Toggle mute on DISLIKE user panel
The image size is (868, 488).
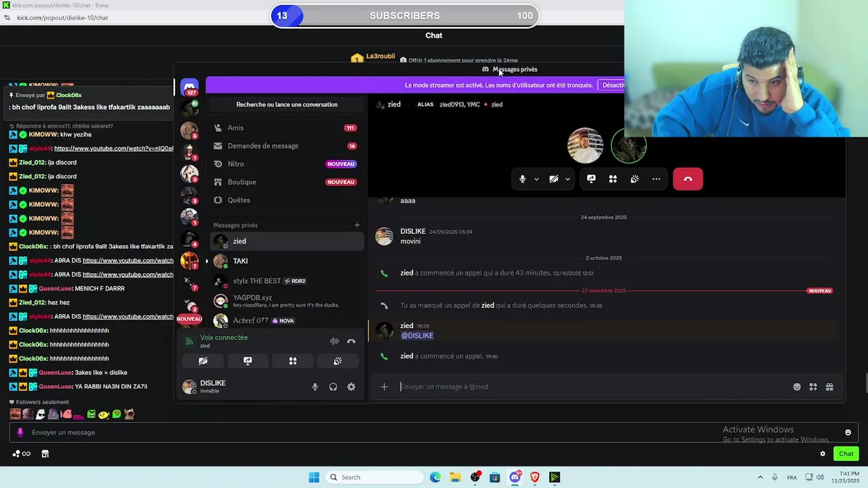click(315, 387)
